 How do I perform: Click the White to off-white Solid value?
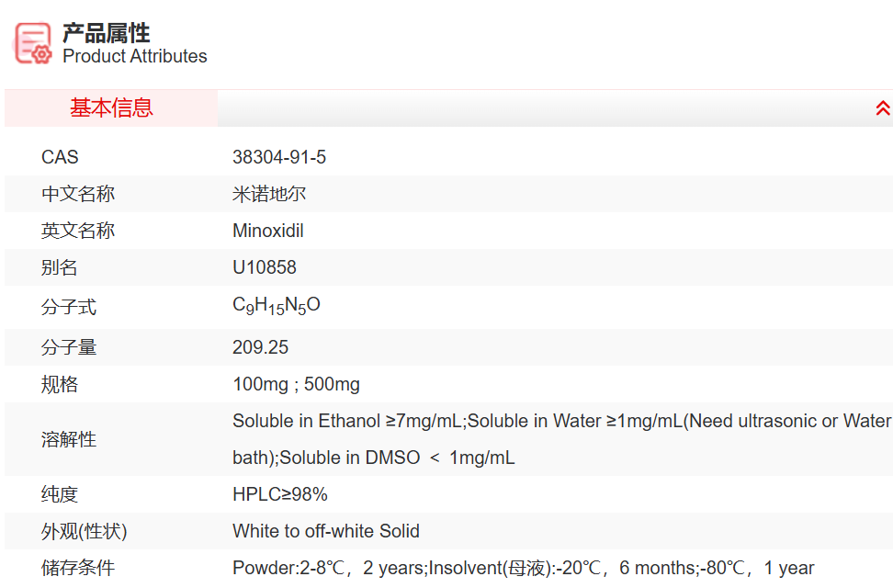tap(326, 531)
